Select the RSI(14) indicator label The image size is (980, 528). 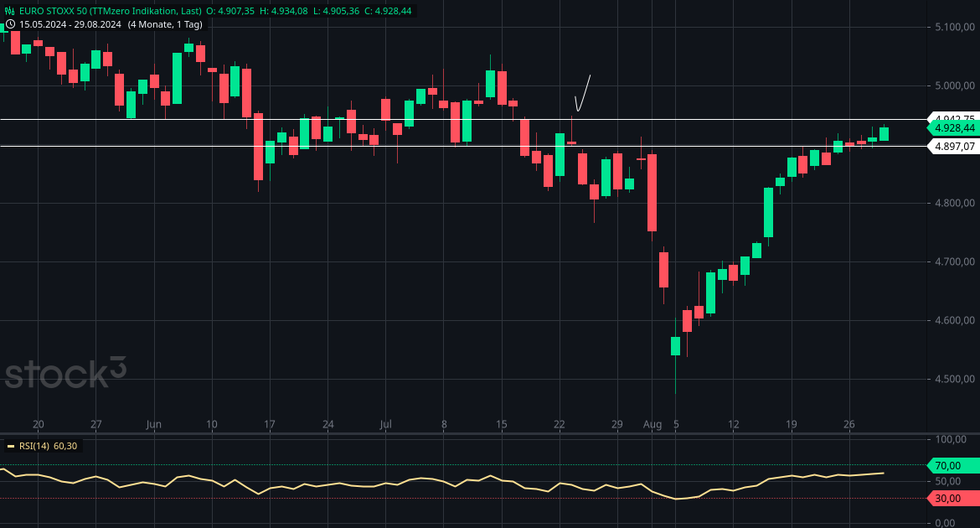[x=34, y=446]
